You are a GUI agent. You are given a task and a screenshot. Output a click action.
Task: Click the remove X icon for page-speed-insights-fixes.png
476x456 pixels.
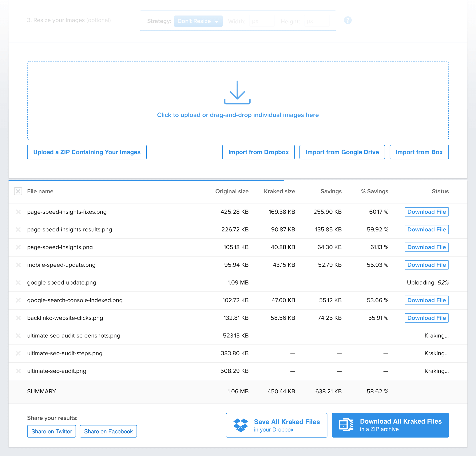tap(18, 212)
